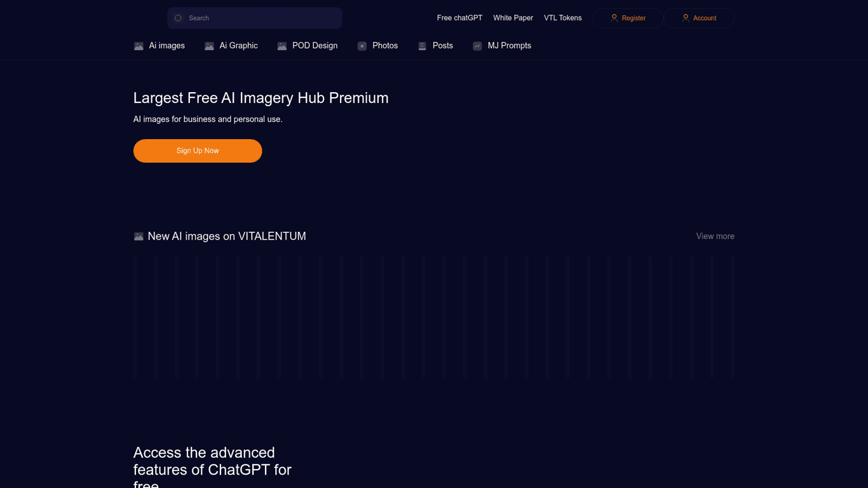Click the search magnifier icon
Image resolution: width=868 pixels, height=488 pixels.
[x=178, y=18]
